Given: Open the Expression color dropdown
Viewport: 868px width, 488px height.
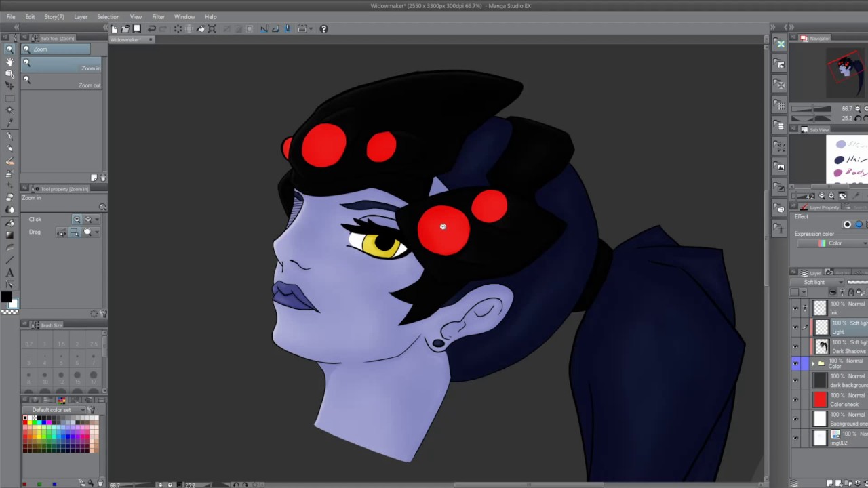Looking at the screenshot, I should click(x=833, y=243).
